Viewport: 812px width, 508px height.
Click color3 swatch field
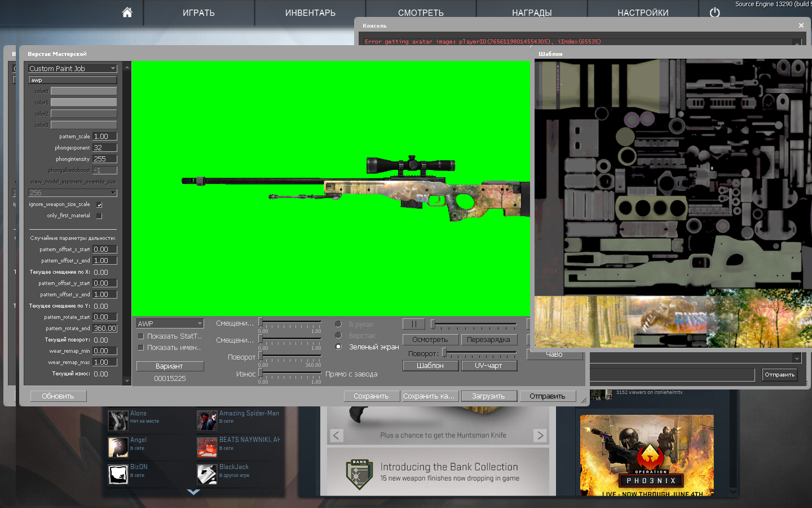[x=83, y=125]
